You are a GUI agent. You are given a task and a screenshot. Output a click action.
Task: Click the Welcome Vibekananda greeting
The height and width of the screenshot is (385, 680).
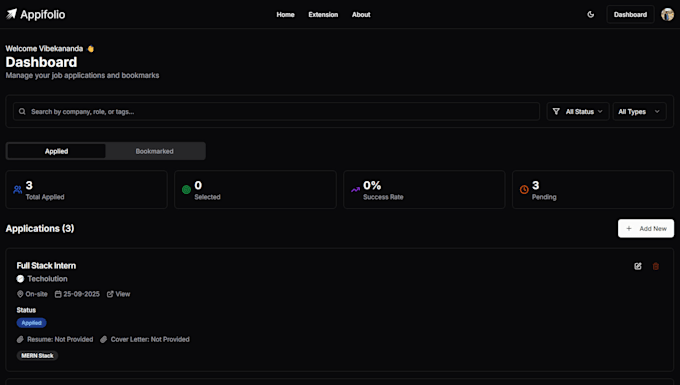44,49
